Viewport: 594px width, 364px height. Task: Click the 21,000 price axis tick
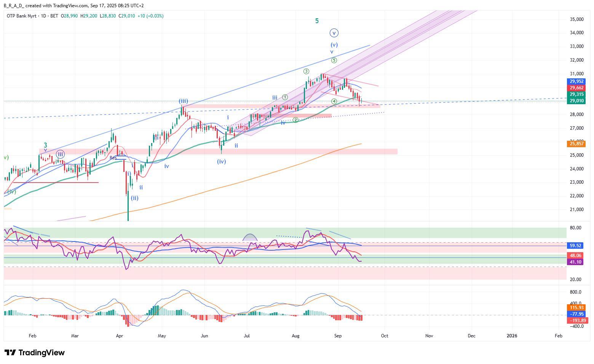pyautogui.click(x=576, y=210)
